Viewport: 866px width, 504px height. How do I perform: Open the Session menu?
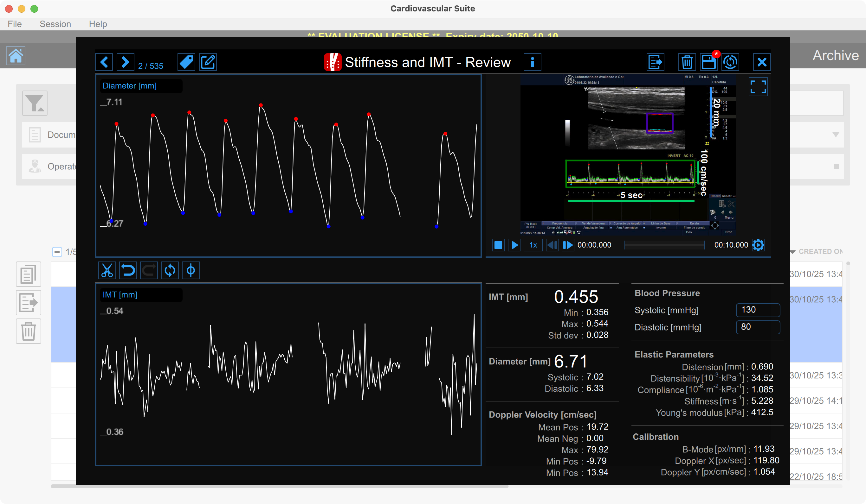click(x=55, y=24)
